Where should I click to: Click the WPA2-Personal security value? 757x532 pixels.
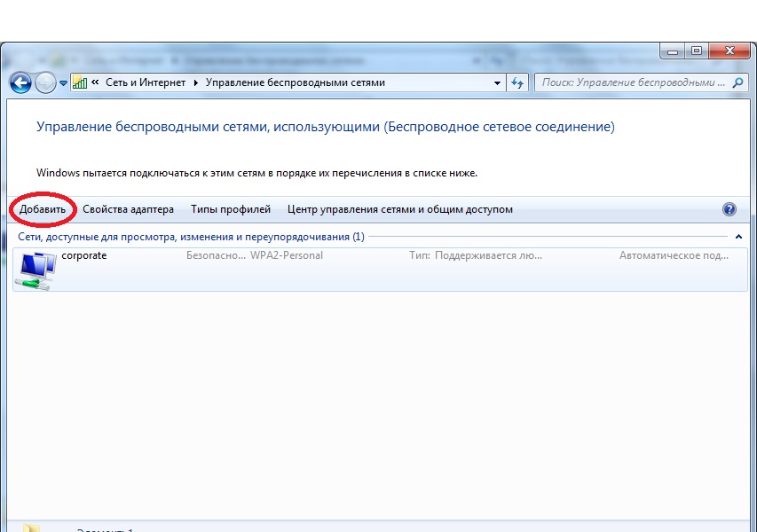click(x=287, y=255)
